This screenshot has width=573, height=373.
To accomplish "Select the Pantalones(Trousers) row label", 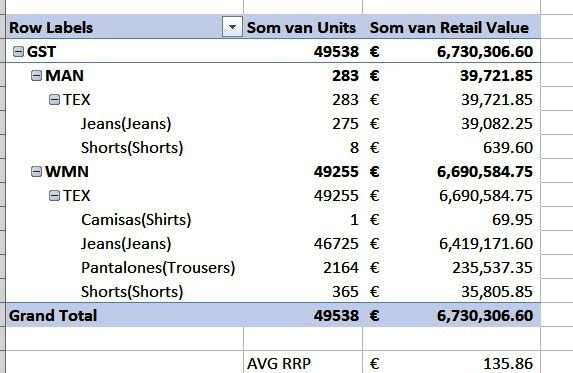I will [158, 267].
